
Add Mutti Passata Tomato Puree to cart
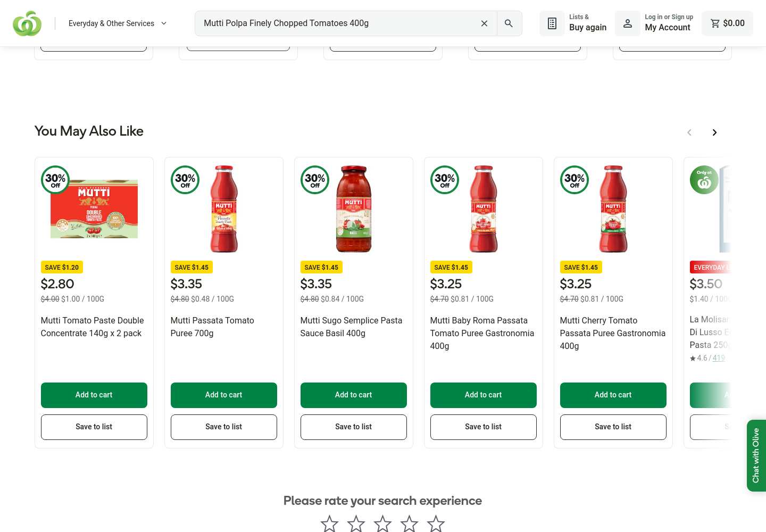point(224,395)
